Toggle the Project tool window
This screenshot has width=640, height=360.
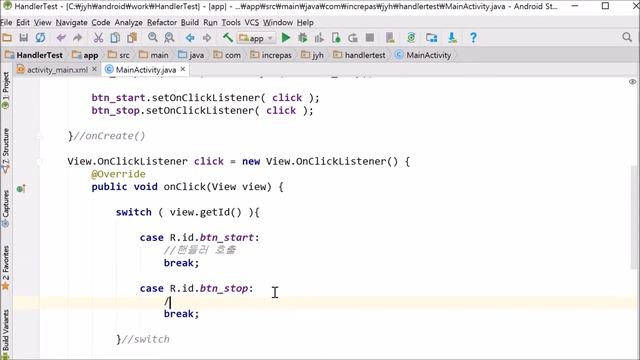point(6,91)
